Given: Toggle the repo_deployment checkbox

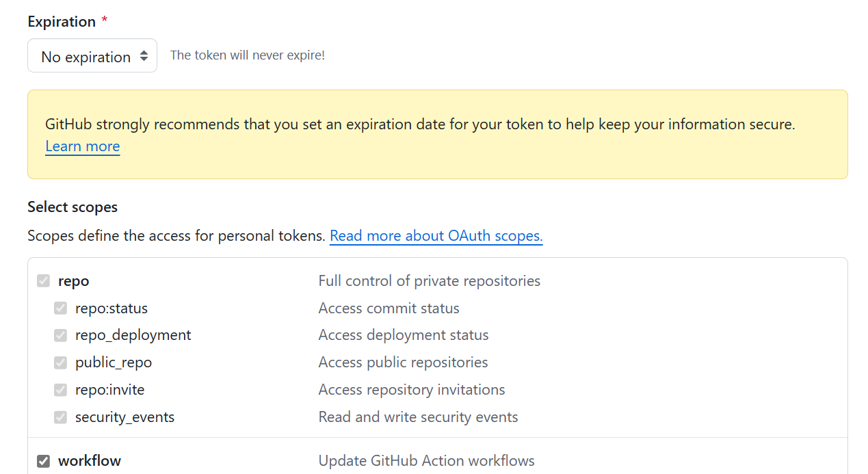Looking at the screenshot, I should [61, 335].
